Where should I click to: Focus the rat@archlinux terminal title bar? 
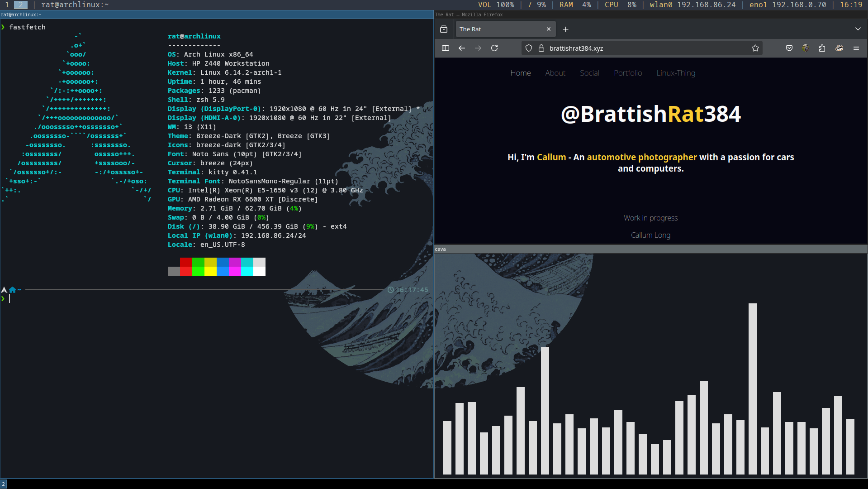tap(217, 14)
